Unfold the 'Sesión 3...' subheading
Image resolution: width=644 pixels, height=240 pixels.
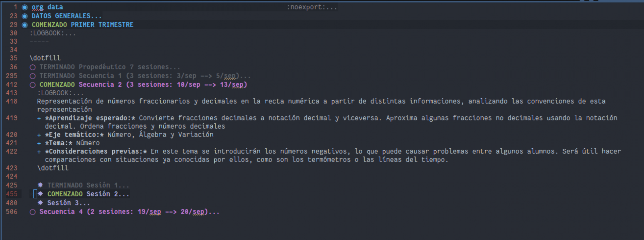point(68,203)
